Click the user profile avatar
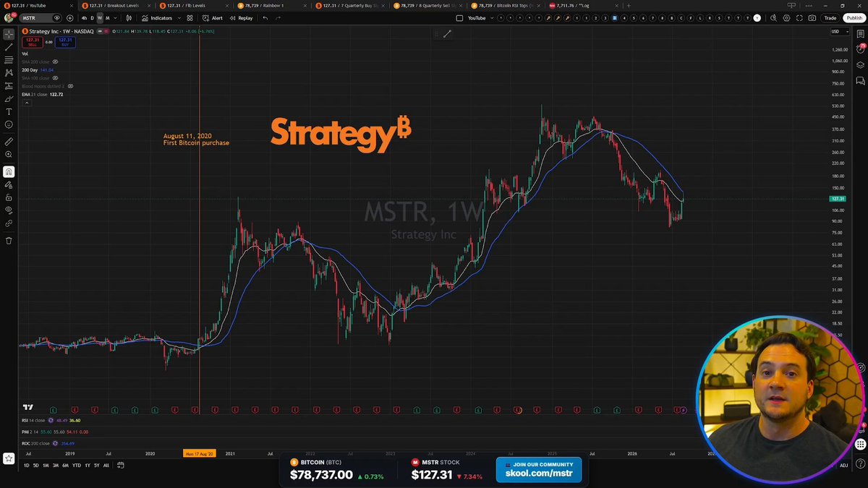 pyautogui.click(x=9, y=17)
